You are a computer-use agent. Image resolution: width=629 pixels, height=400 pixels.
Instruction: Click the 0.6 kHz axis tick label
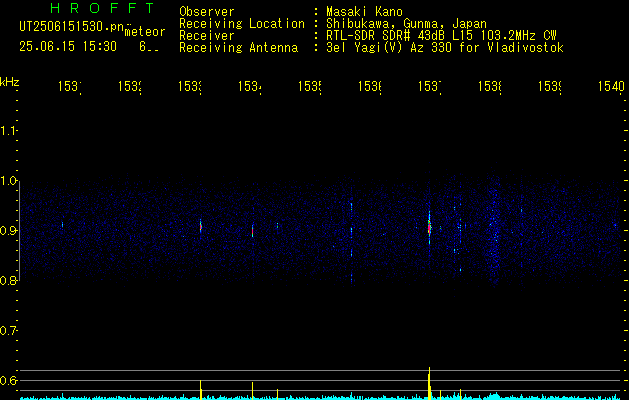click(8, 380)
